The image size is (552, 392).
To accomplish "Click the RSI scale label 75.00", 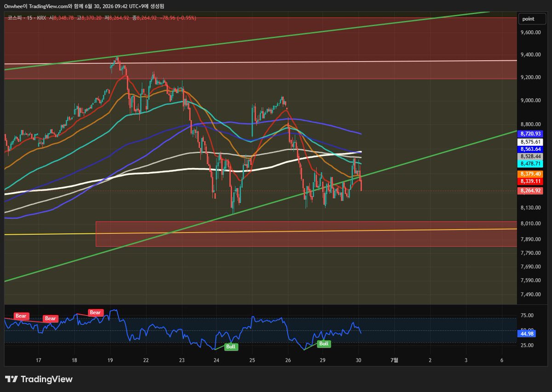I will pos(527,316).
